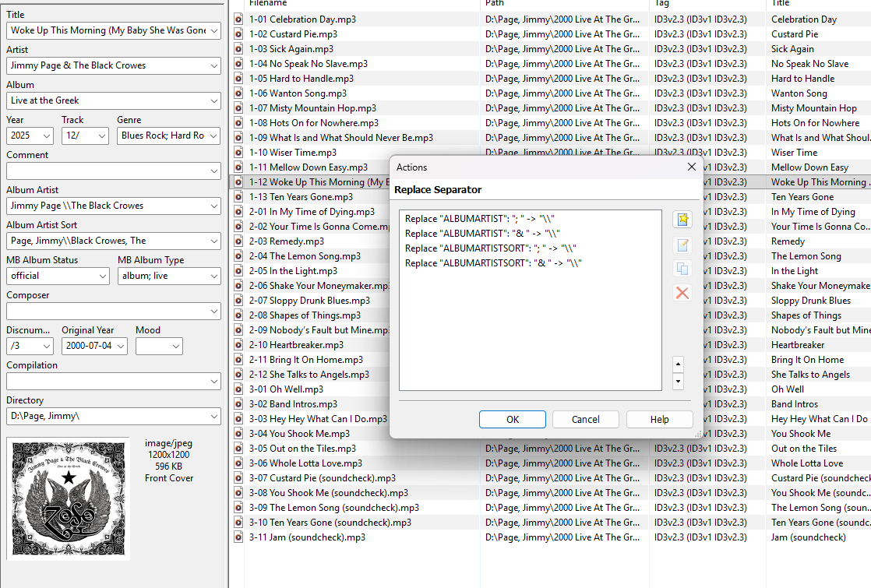This screenshot has height=588, width=871.
Task: Open the Original Year dropdown
Action: (x=121, y=347)
